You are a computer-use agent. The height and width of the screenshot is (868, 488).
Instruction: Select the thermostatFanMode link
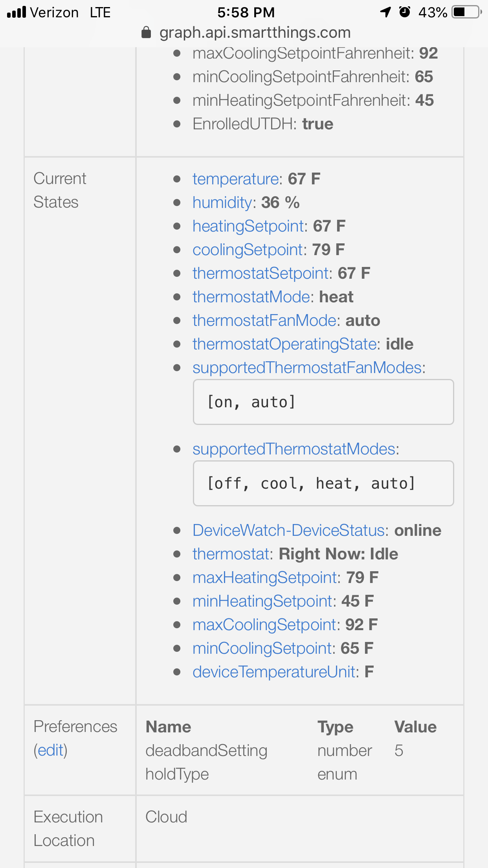[264, 320]
